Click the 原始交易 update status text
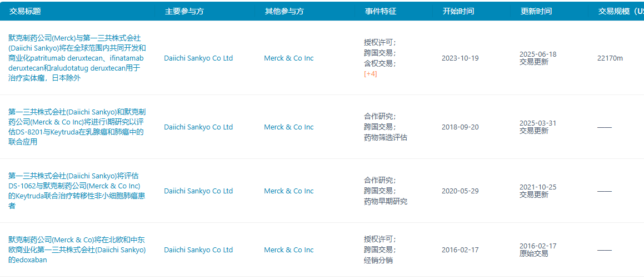 pyautogui.click(x=533, y=254)
